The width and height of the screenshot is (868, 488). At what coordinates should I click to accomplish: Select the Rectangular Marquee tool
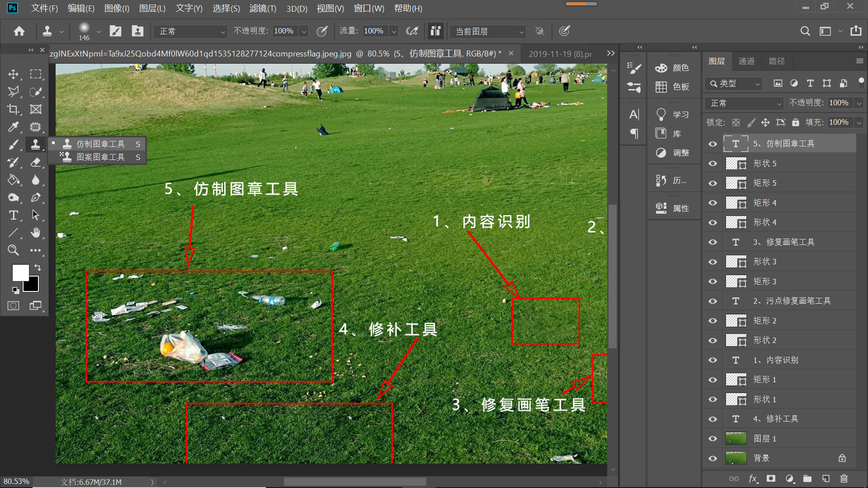[36, 74]
